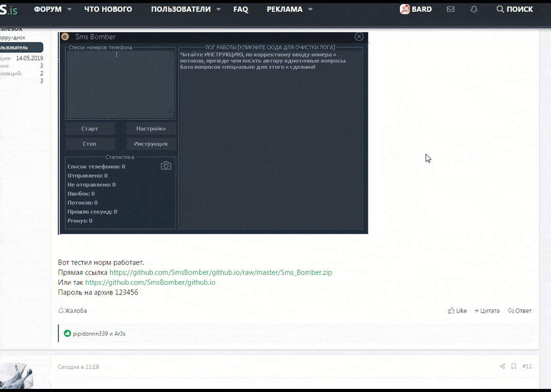The width and height of the screenshot is (551, 392).
Task: Click the green like reaction icon
Action: coord(68,333)
